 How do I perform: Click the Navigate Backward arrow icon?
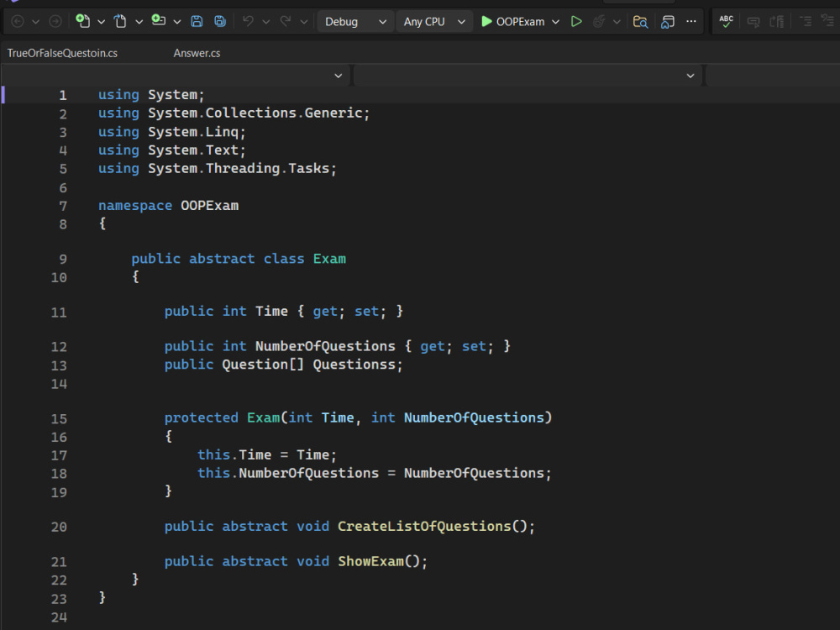(x=17, y=22)
